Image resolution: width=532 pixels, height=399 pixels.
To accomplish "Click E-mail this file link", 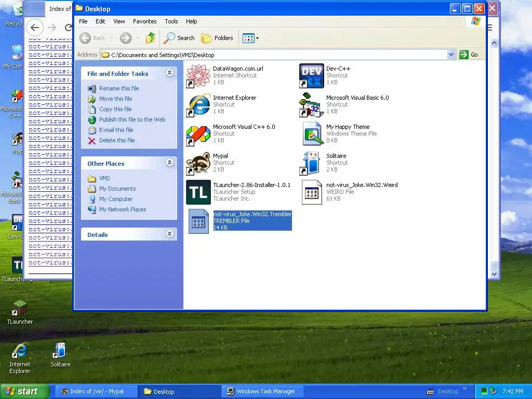I will click(116, 130).
